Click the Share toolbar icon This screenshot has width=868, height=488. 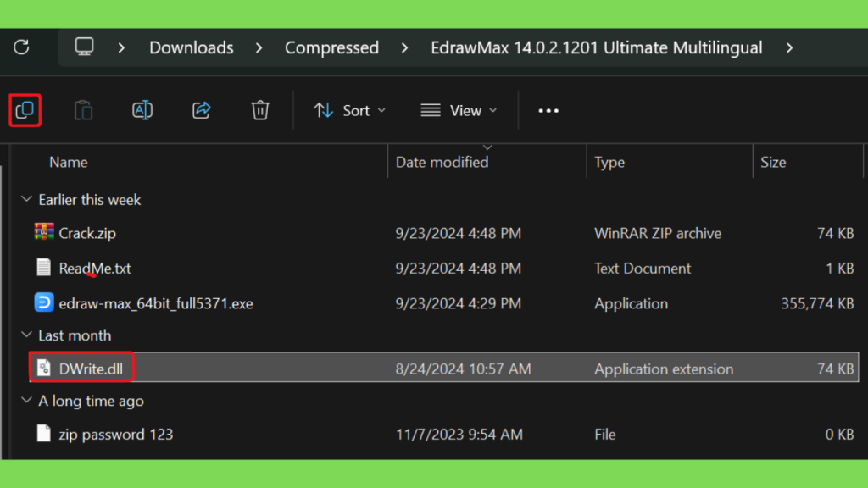(202, 110)
